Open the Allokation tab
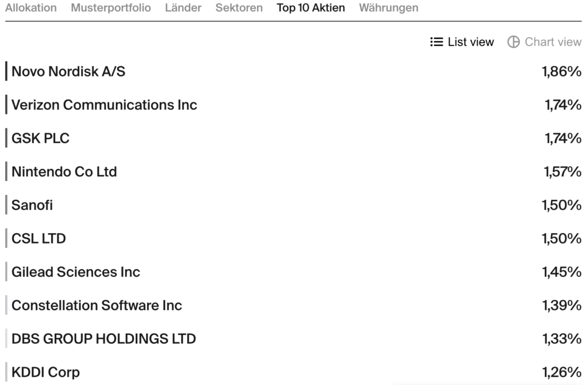 tap(31, 8)
